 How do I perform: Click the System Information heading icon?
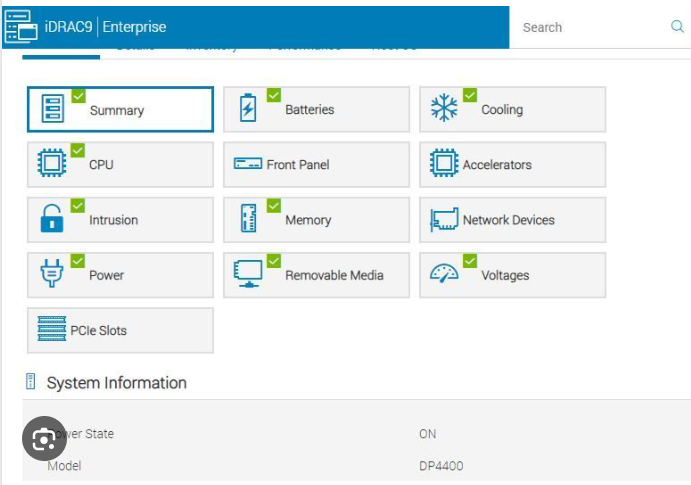[31, 382]
